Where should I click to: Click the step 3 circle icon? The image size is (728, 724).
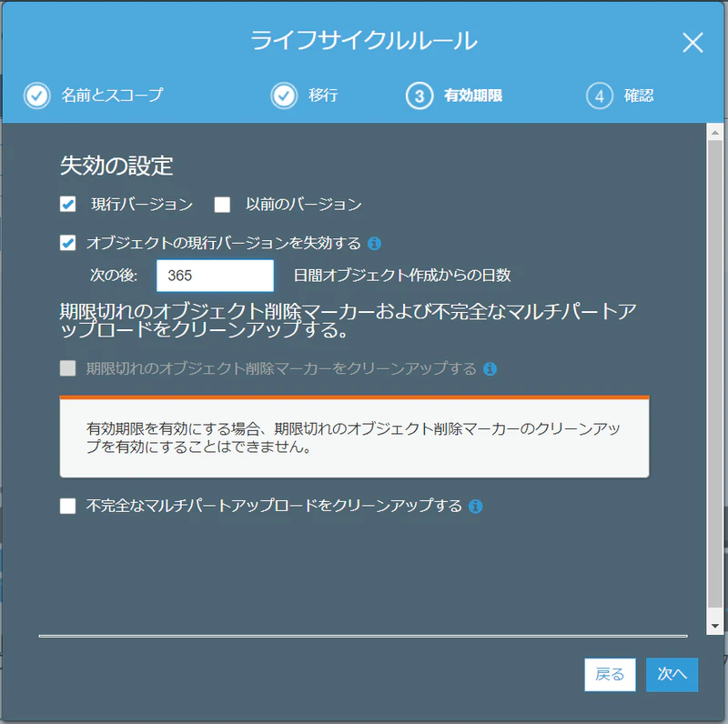[x=420, y=96]
